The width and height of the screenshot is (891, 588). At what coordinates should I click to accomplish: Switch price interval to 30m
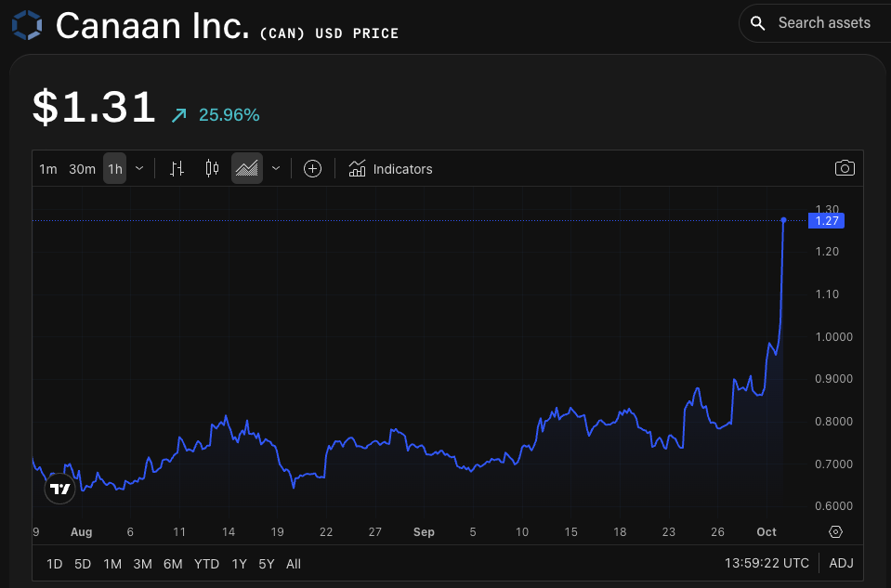click(x=82, y=168)
